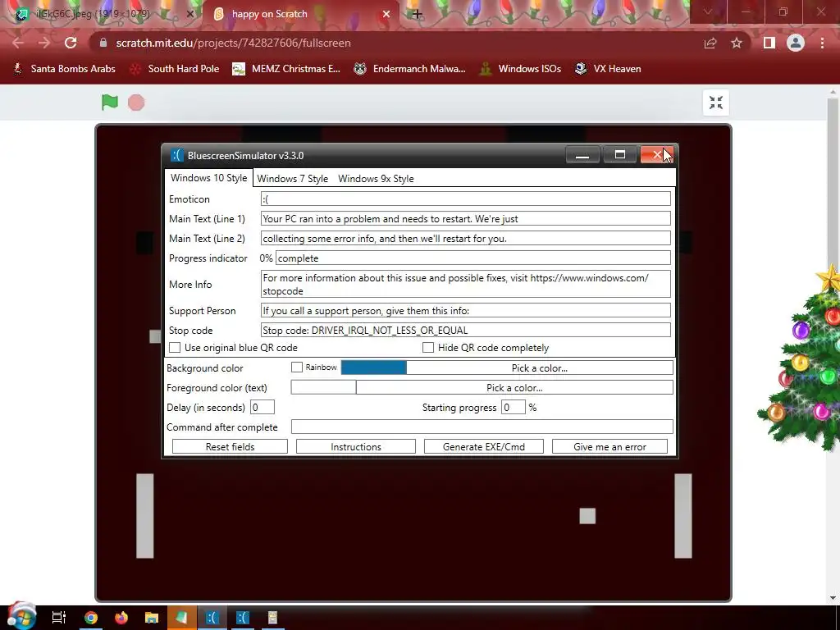
Task: Click the Starting progress percent field
Action: click(x=514, y=407)
